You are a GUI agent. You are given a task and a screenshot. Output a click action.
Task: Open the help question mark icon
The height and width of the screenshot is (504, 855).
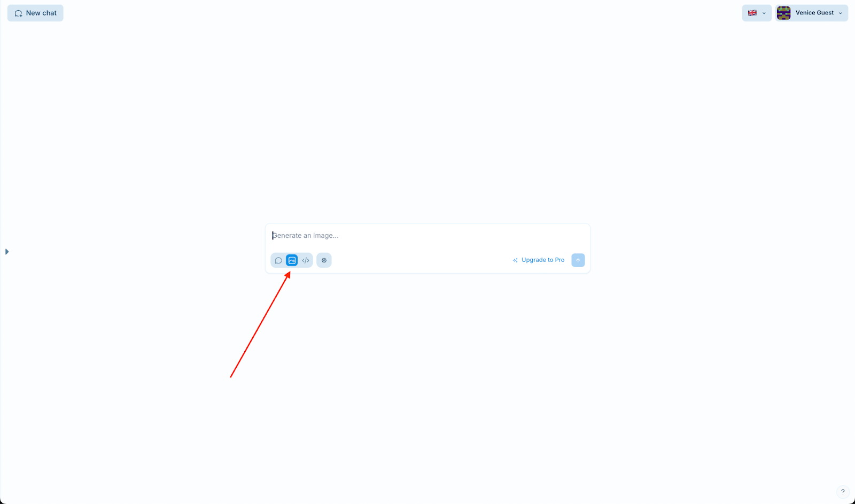843,492
